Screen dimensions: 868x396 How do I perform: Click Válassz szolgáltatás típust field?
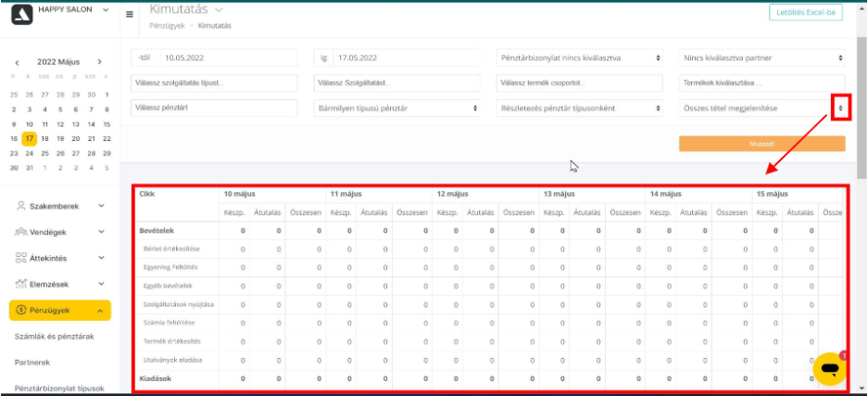[214, 83]
